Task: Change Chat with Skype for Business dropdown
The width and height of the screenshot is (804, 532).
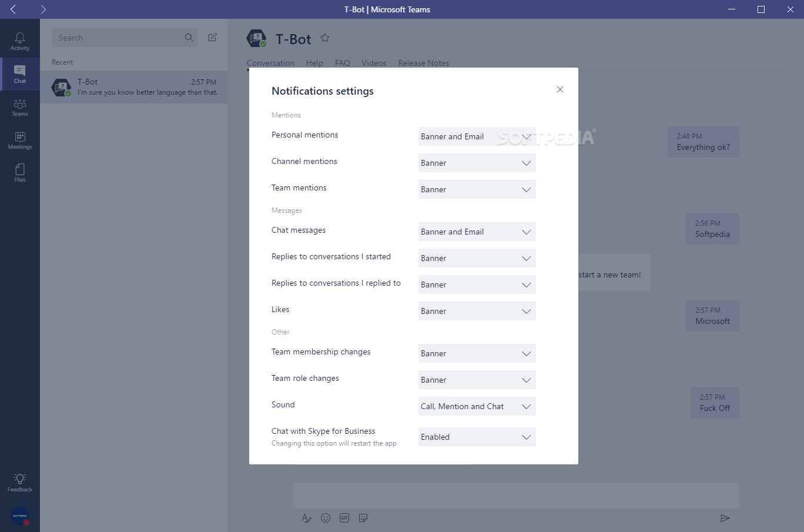Action: pos(477,437)
